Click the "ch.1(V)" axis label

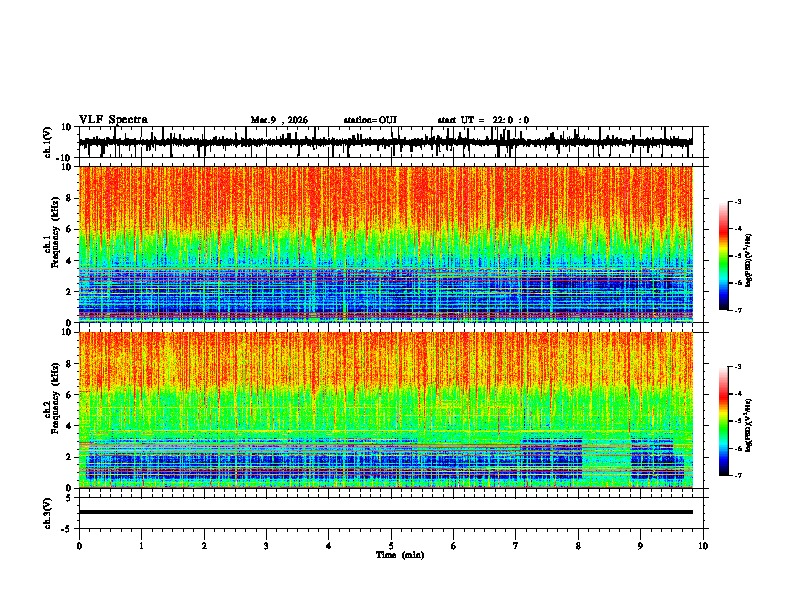tap(48, 142)
